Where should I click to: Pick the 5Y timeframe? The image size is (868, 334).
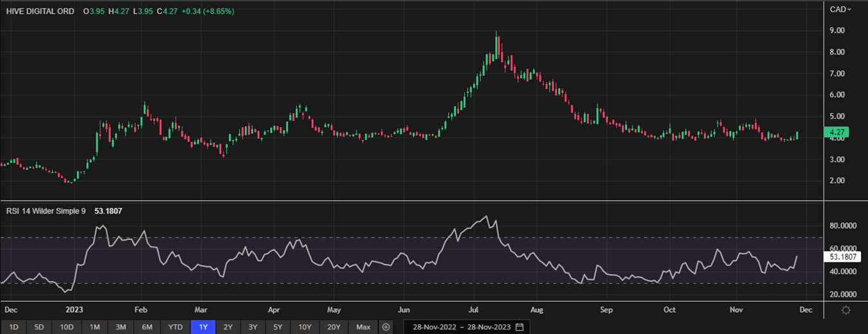[x=278, y=327]
